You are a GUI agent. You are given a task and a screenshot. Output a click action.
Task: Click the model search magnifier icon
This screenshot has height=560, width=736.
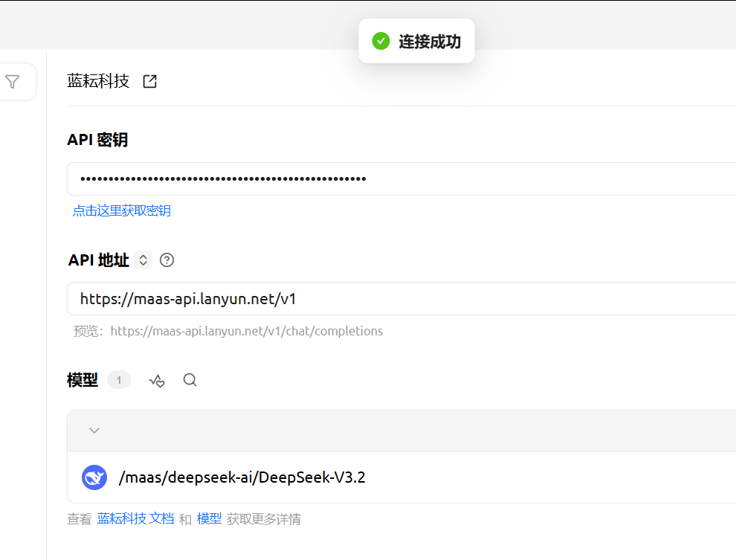click(190, 380)
